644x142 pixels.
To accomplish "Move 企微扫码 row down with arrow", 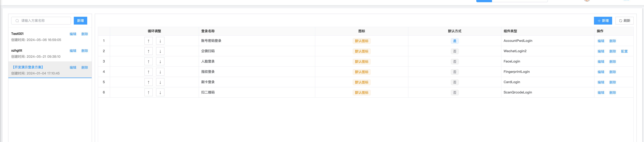I will pyautogui.click(x=160, y=51).
